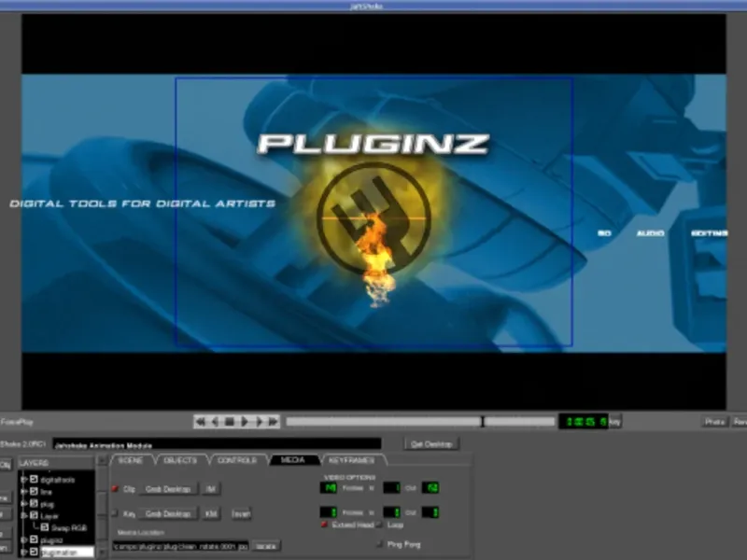Toggle the digitaltools layer checkbox
Viewport: 747px width, 560px height.
[34, 479]
